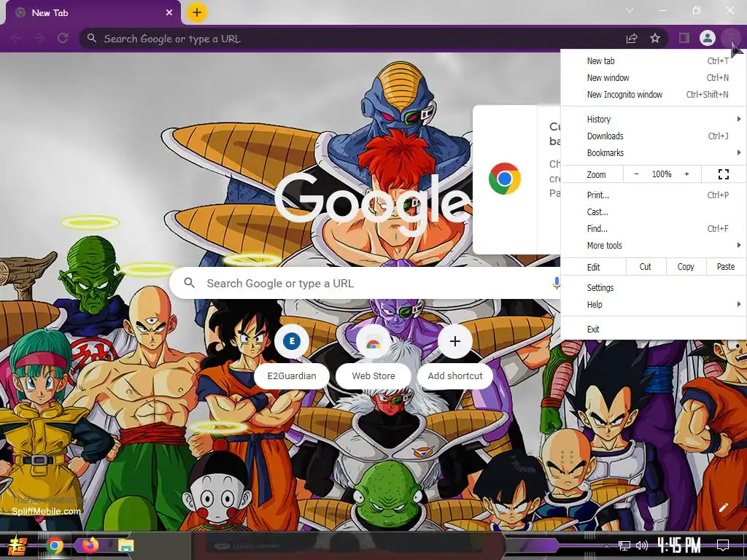Open the profile avatar icon
The width and height of the screenshot is (747, 560).
[x=708, y=38]
